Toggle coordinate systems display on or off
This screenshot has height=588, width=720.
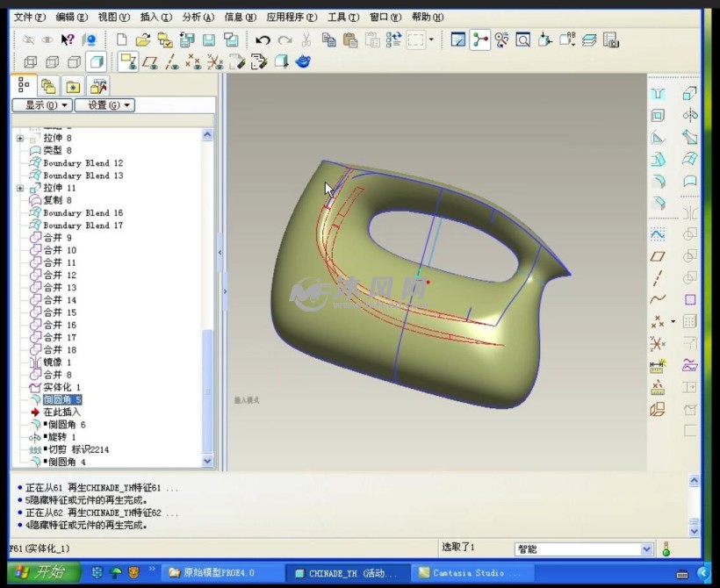click(215, 61)
